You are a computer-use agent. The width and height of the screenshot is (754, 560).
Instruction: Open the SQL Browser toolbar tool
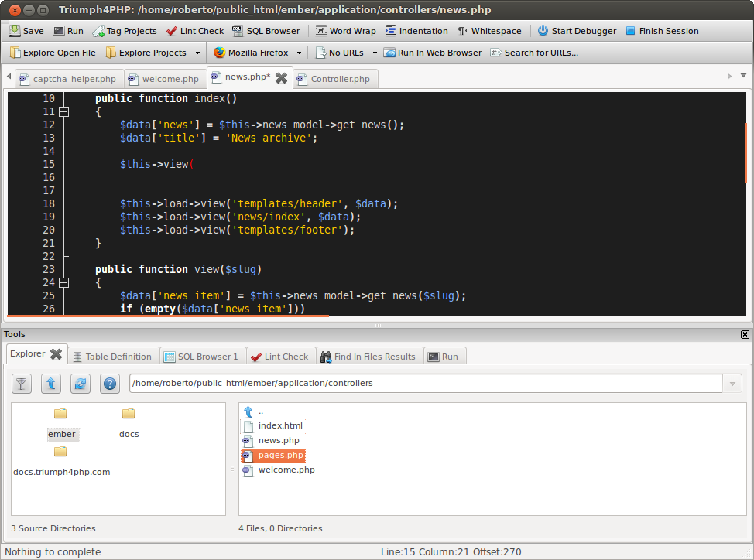tap(266, 31)
